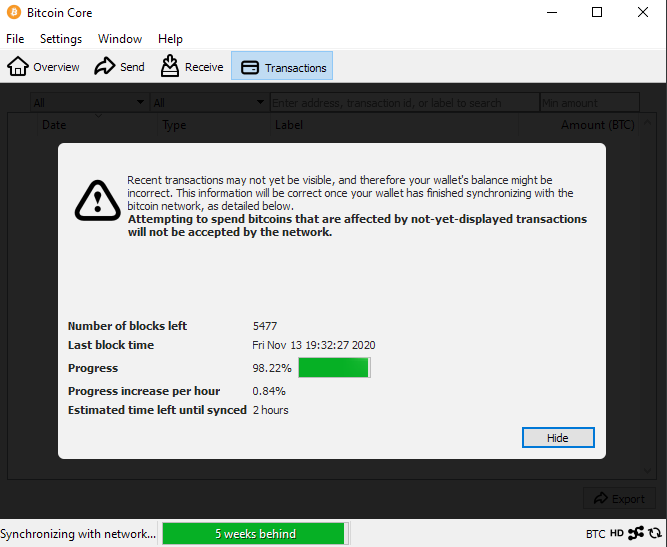667x547 pixels.
Task: Open the Settings menu
Action: click(61, 39)
